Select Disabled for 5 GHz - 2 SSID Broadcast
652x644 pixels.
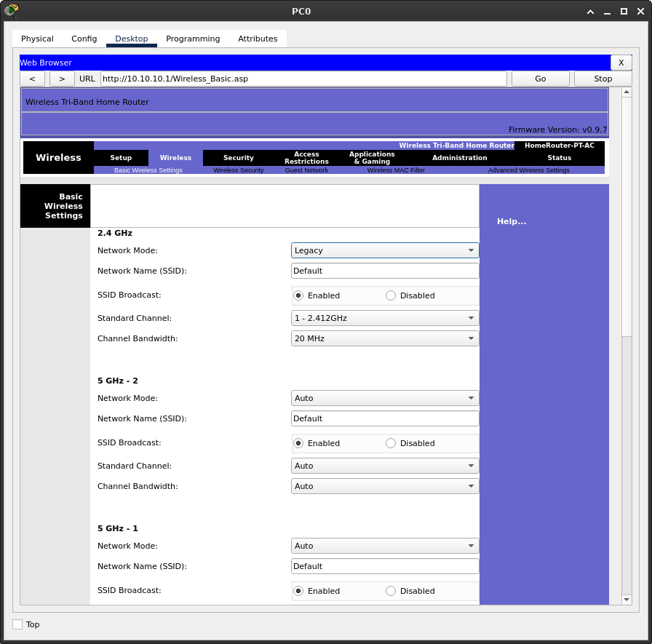point(391,443)
